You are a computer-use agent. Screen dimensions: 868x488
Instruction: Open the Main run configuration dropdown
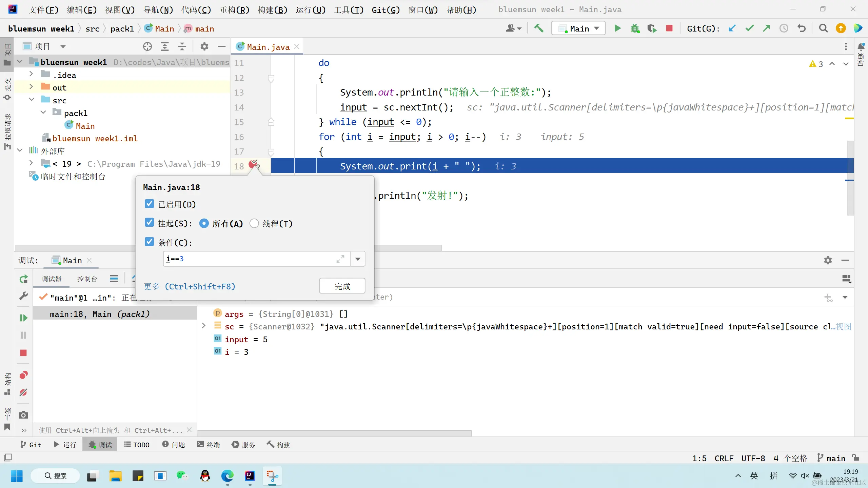click(x=578, y=28)
